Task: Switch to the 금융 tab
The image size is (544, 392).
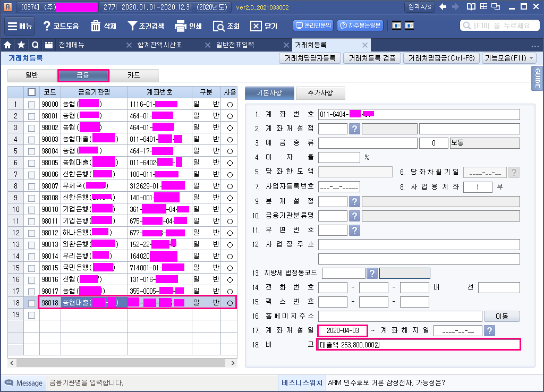Action: pyautogui.click(x=83, y=75)
